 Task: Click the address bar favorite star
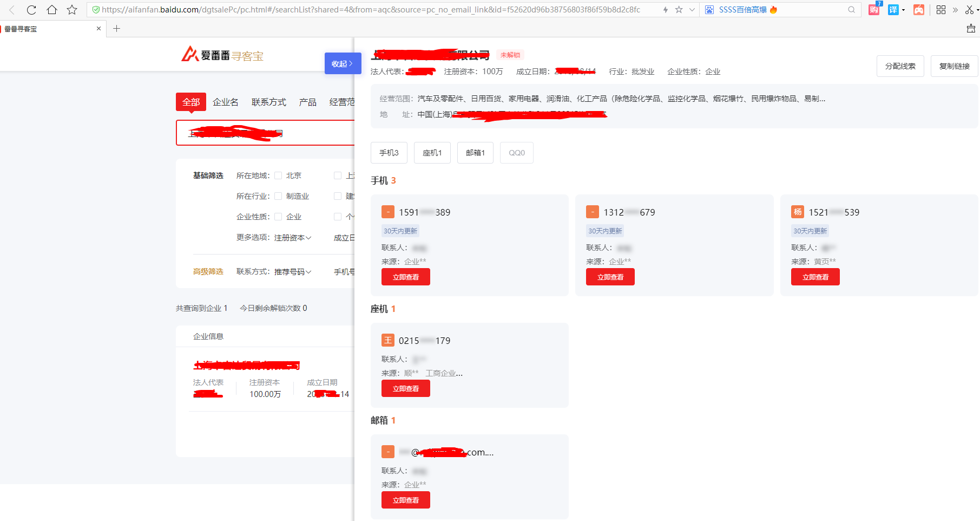click(679, 10)
